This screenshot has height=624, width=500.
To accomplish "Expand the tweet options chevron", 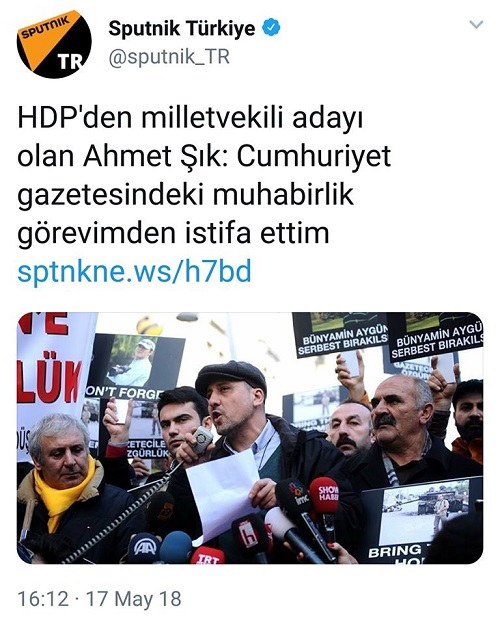I will 476,25.
